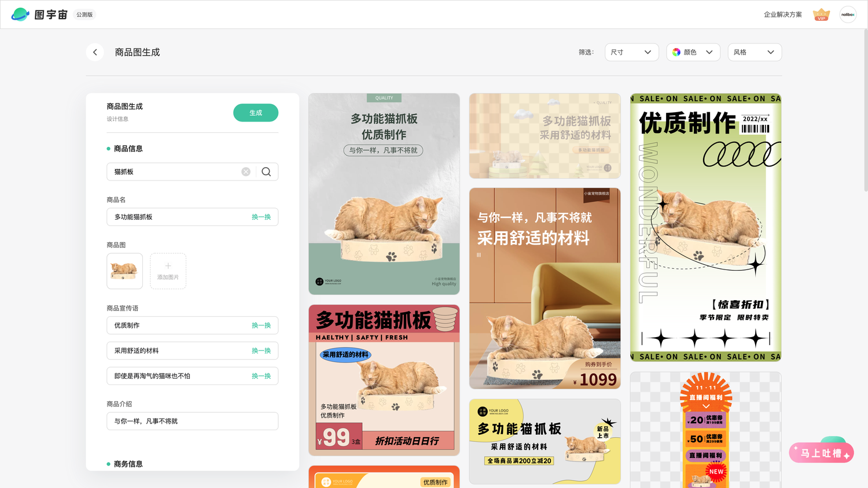Open the 尺寸 size filter dropdown

coord(631,52)
